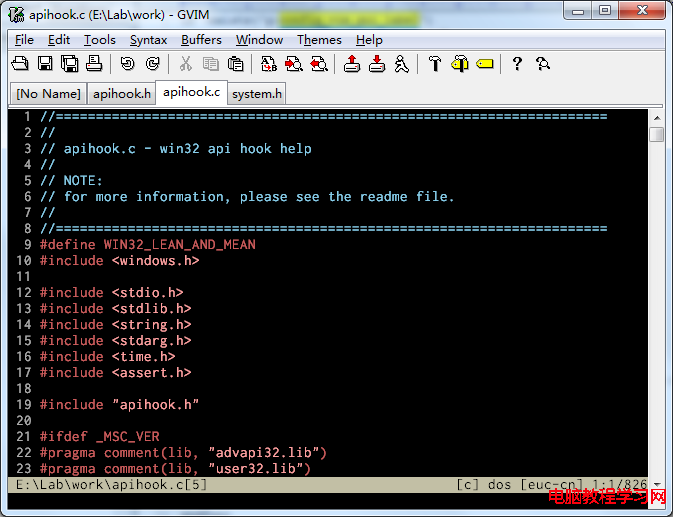Viewport: 673px width, 517px height.
Task: Click the '#define WIN32_LEAN_AND_MEAN' line
Action: (x=148, y=245)
